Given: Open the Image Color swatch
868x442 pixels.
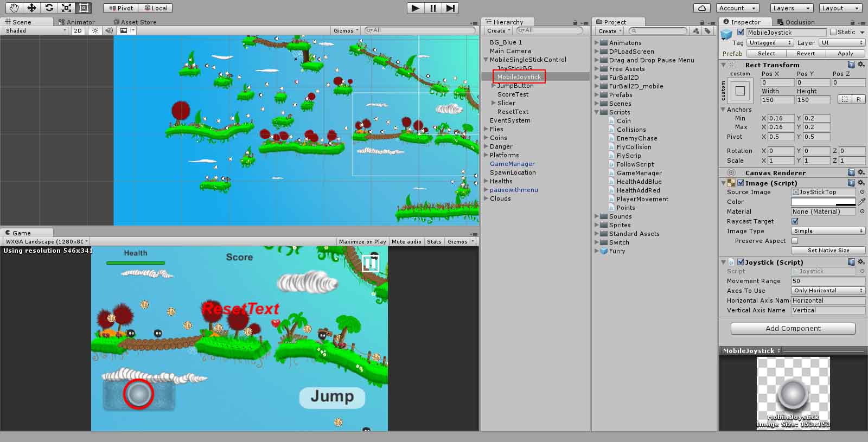Looking at the screenshot, I should 823,202.
